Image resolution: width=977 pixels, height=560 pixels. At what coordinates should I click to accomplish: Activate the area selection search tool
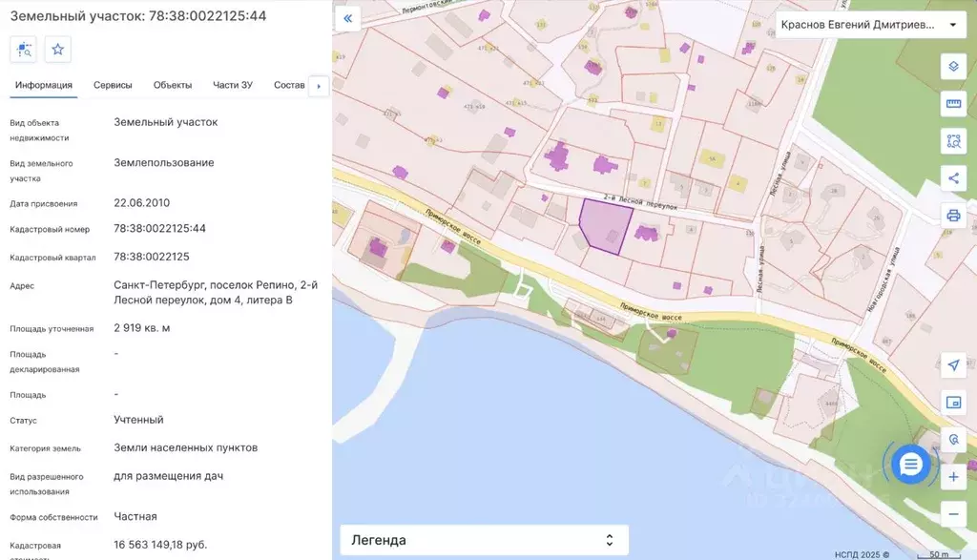[953, 141]
